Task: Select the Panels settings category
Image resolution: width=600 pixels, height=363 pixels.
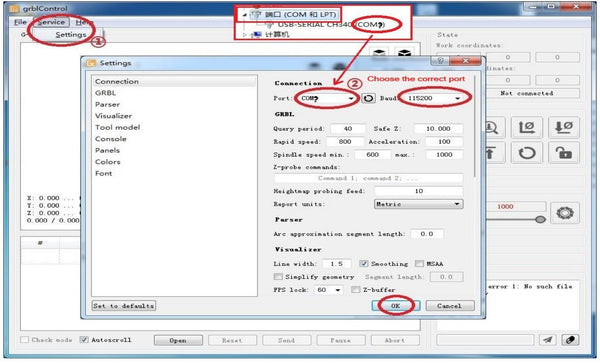Action: (x=174, y=150)
